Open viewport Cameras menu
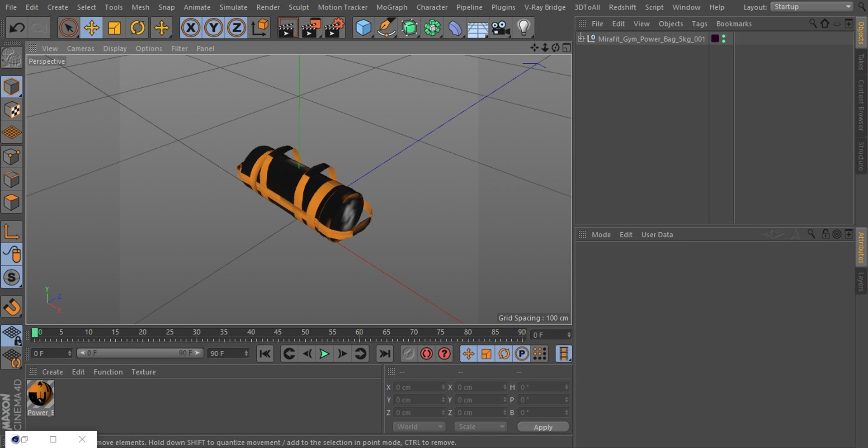The height and width of the screenshot is (448, 868). pyautogui.click(x=80, y=48)
